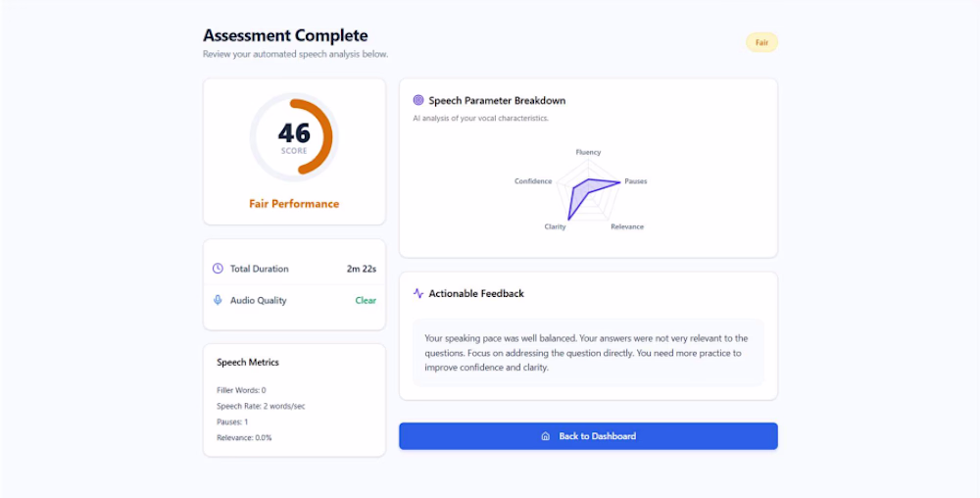Image resolution: width=980 pixels, height=498 pixels.
Task: Click the Assessment Complete heading
Action: click(x=285, y=35)
